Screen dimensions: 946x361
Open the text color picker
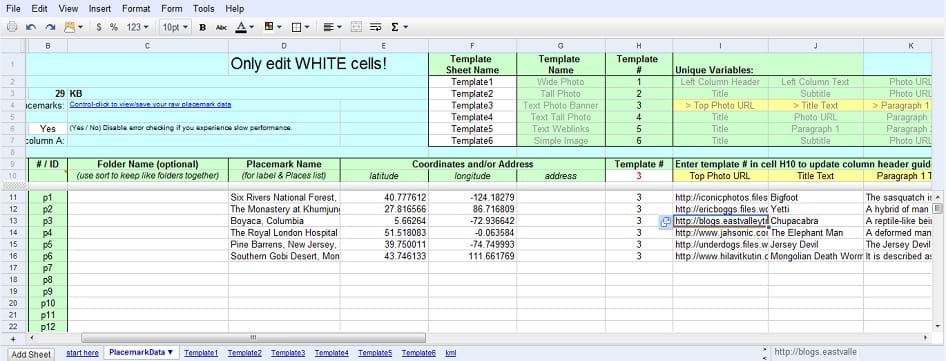point(244,27)
